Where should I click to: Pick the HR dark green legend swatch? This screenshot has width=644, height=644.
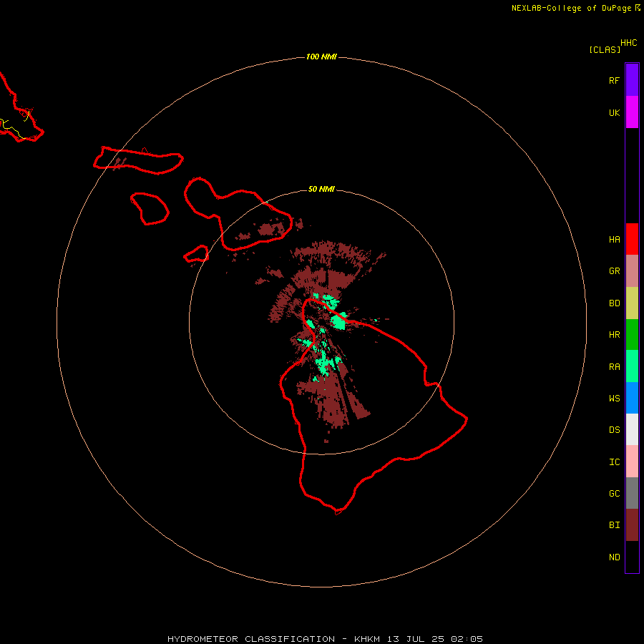coord(632,335)
